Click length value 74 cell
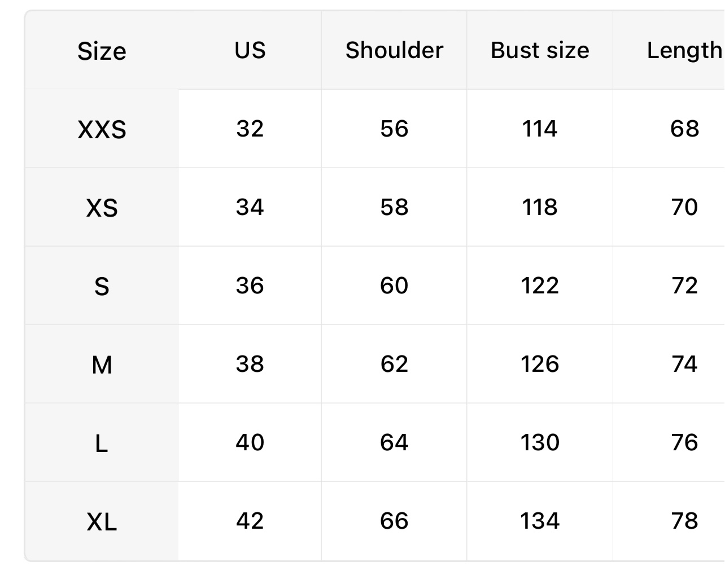Image resolution: width=725 pixels, height=588 pixels. click(684, 364)
